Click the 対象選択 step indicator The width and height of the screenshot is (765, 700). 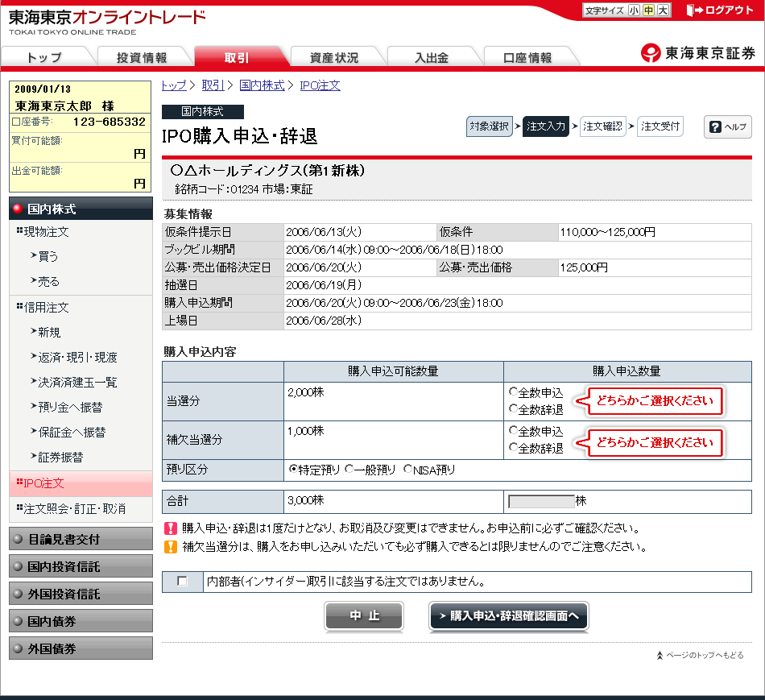490,126
